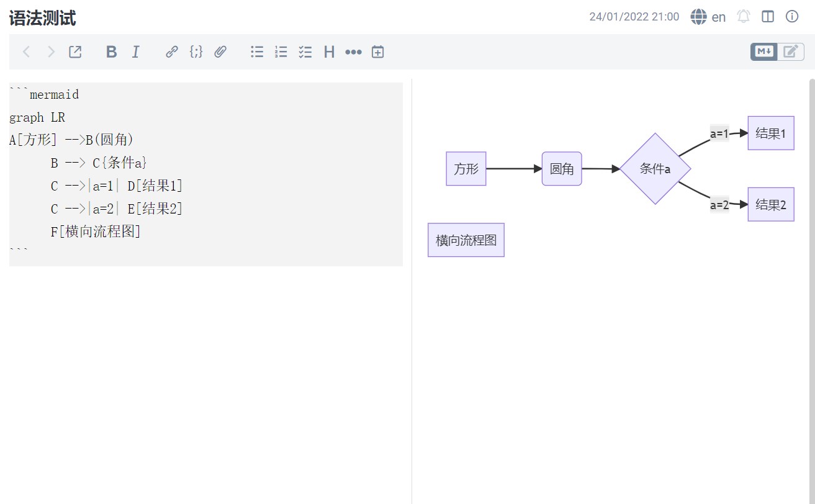The width and height of the screenshot is (815, 504).
Task: Select the 横向流程图 node
Action: pyautogui.click(x=466, y=240)
